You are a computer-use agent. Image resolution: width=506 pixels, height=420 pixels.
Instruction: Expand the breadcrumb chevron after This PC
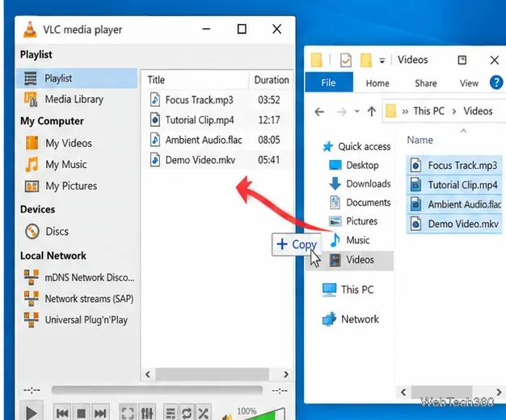[454, 111]
